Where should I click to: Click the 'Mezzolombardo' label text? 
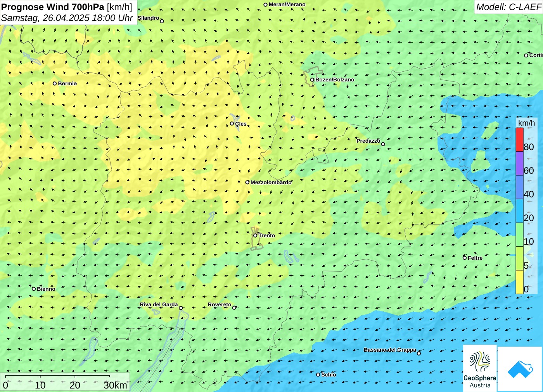[x=271, y=182]
